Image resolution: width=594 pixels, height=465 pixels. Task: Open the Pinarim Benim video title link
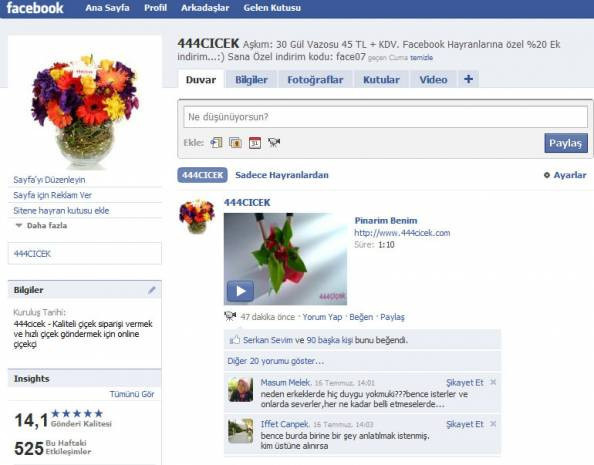386,221
